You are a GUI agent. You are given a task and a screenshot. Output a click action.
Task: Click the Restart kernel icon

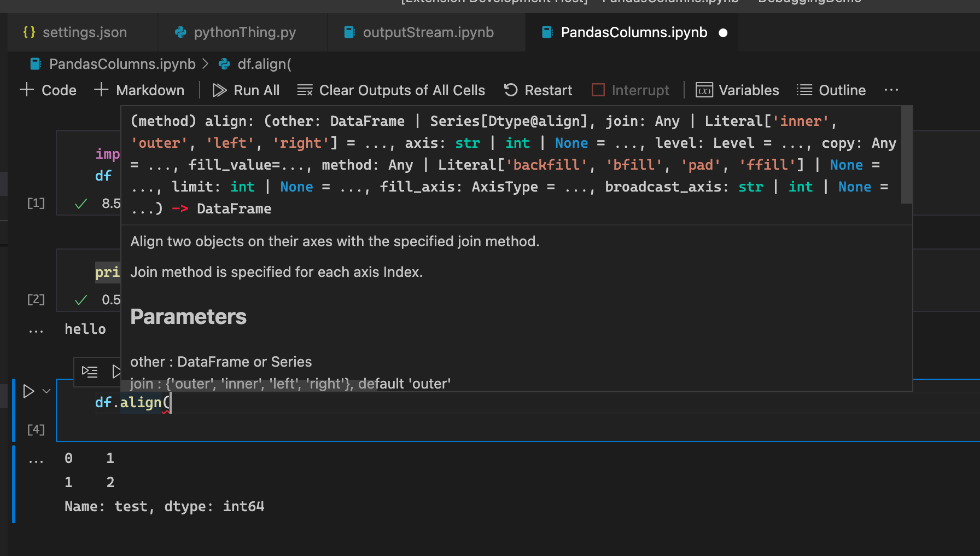pyautogui.click(x=510, y=90)
